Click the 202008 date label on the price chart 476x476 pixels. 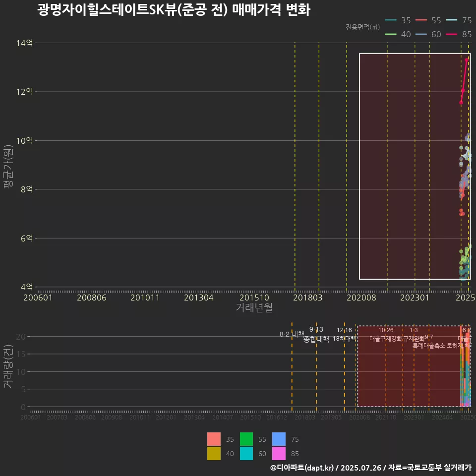(361, 297)
